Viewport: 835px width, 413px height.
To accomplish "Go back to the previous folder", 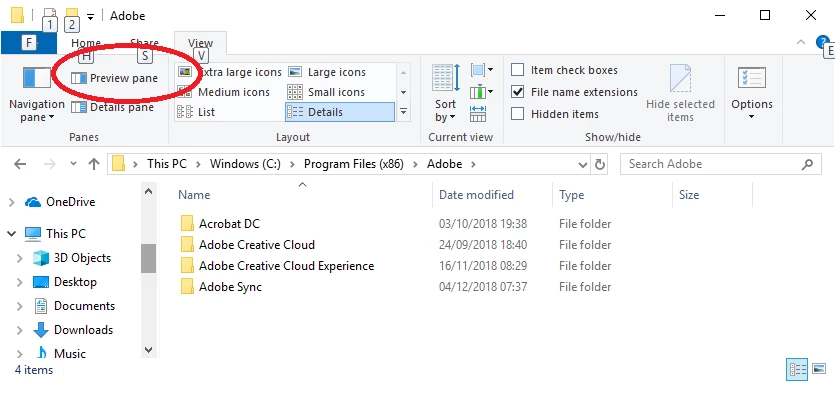I will (20, 164).
